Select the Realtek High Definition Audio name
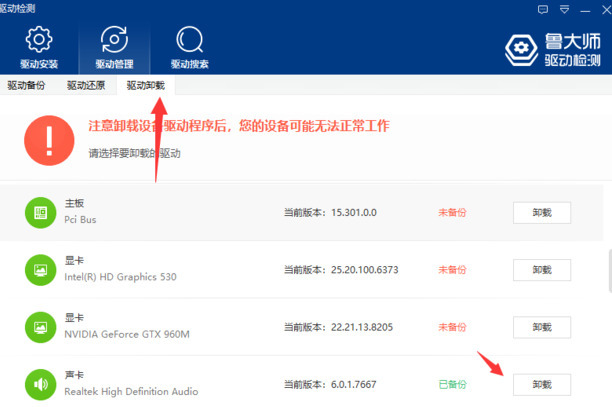Viewport: 612px width, 407px height. tap(131, 392)
